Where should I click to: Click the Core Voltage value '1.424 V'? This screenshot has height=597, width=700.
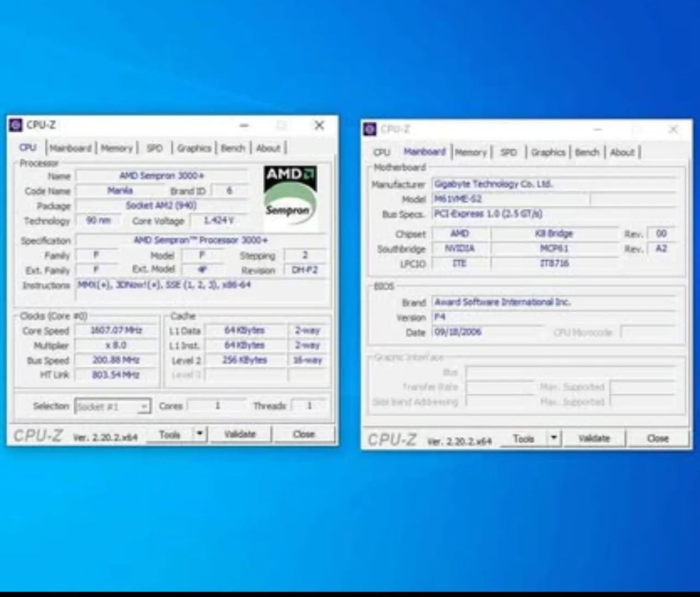(219, 220)
